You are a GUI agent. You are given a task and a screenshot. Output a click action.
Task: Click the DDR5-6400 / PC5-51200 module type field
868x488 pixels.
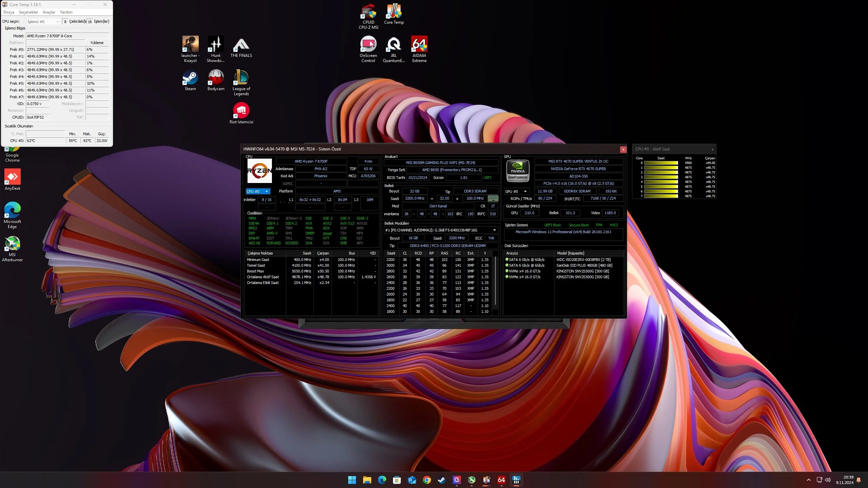[x=448, y=246]
